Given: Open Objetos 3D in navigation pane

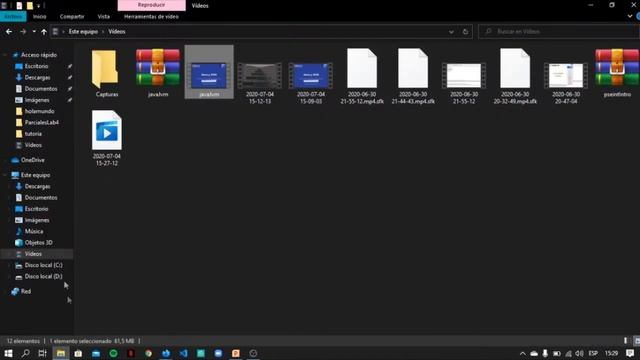Looking at the screenshot, I should click(38, 242).
